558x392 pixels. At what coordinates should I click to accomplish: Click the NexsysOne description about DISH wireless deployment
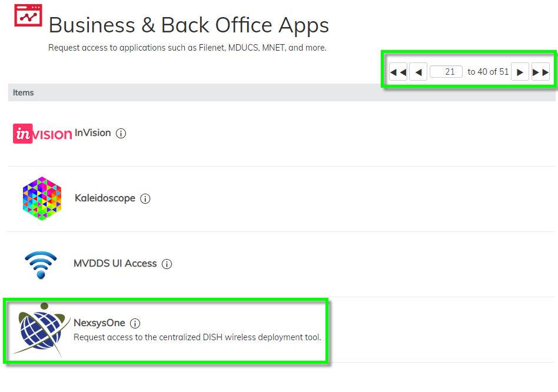[x=197, y=337]
